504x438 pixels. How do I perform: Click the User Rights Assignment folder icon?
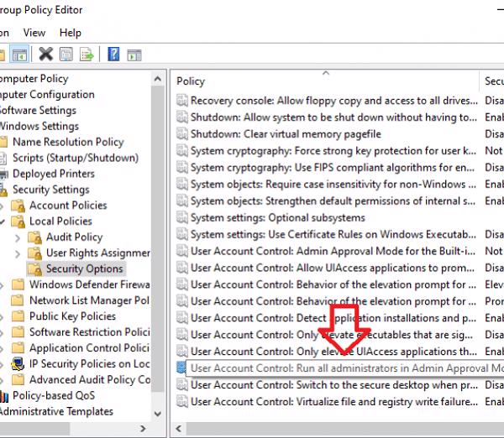click(x=34, y=253)
